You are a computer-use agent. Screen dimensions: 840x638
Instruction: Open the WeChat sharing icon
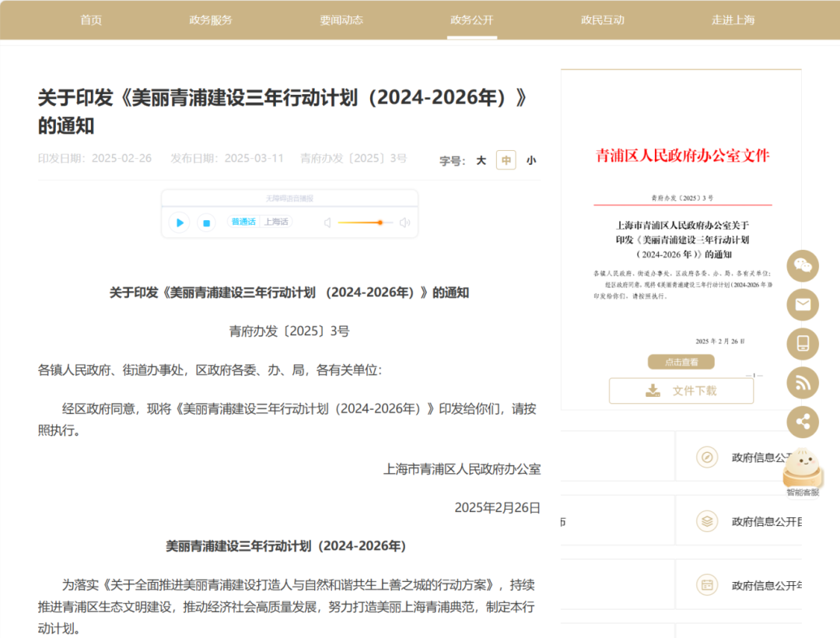802,266
